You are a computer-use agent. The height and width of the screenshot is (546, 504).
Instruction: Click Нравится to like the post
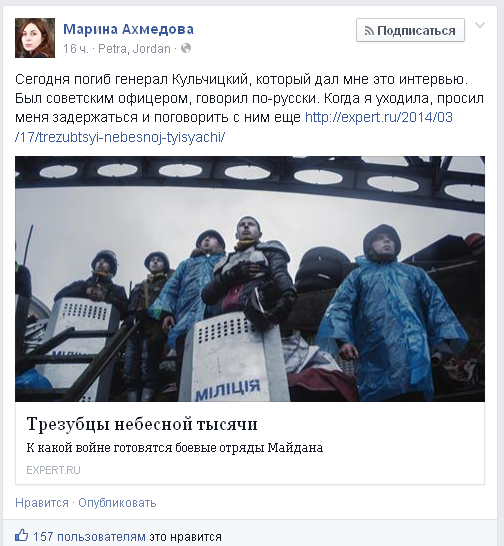coord(42,503)
